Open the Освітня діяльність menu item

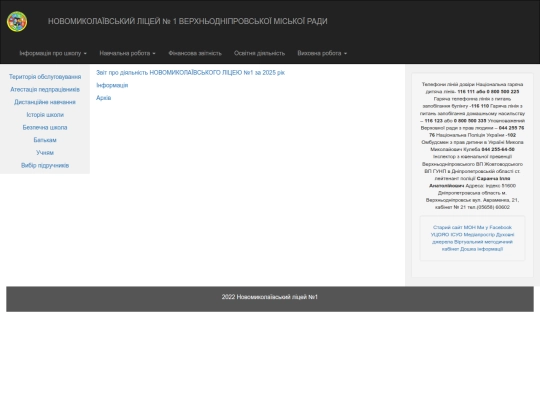pos(259,53)
